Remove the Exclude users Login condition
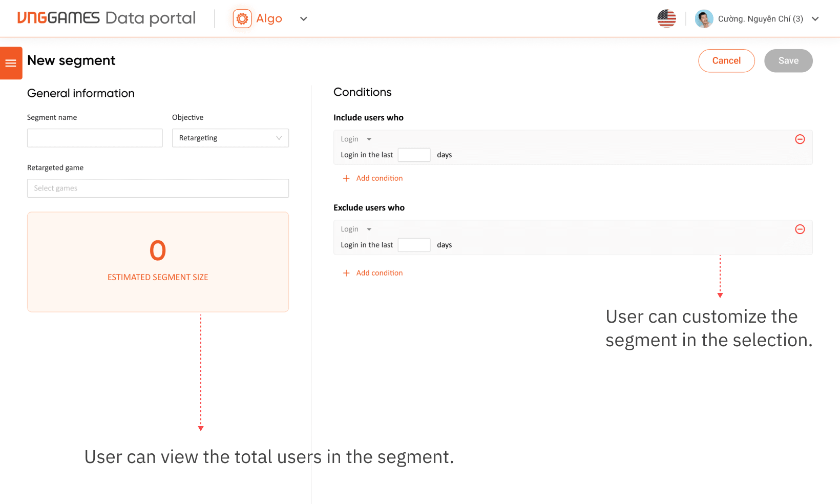This screenshot has height=504, width=840. [x=800, y=229]
